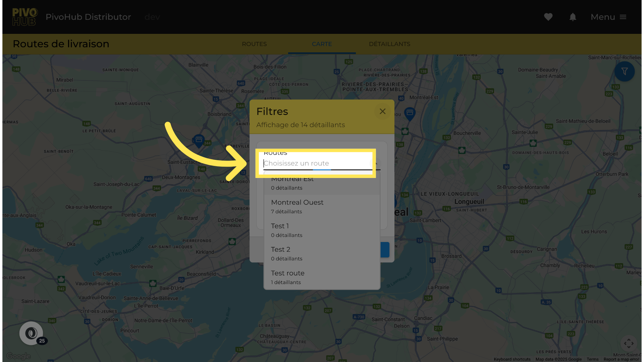Screen dimensions: 644x362
Task: Click the store marker near Boisbriand
Action: coord(199,140)
